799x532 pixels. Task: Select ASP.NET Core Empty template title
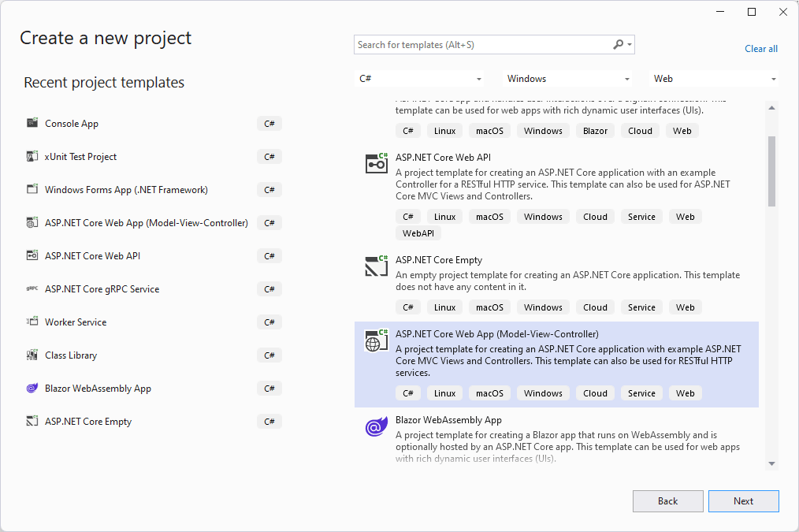click(439, 260)
